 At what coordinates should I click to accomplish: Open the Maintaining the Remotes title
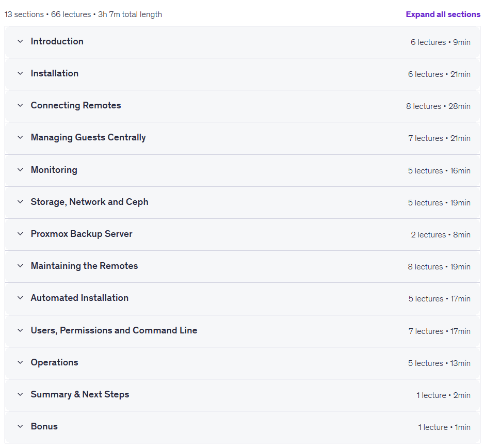pyautogui.click(x=84, y=266)
